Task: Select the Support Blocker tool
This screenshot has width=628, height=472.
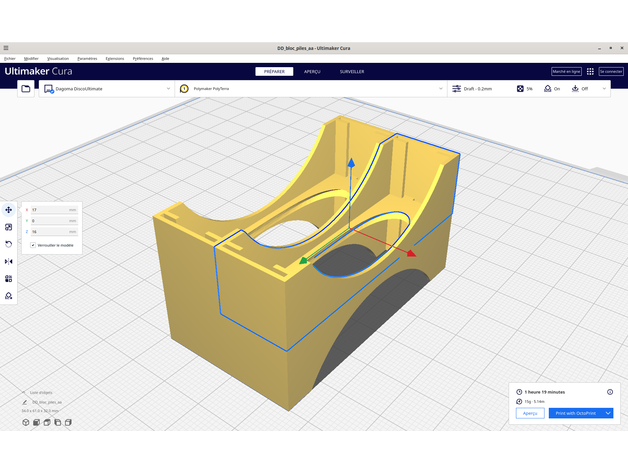Action: [9, 296]
